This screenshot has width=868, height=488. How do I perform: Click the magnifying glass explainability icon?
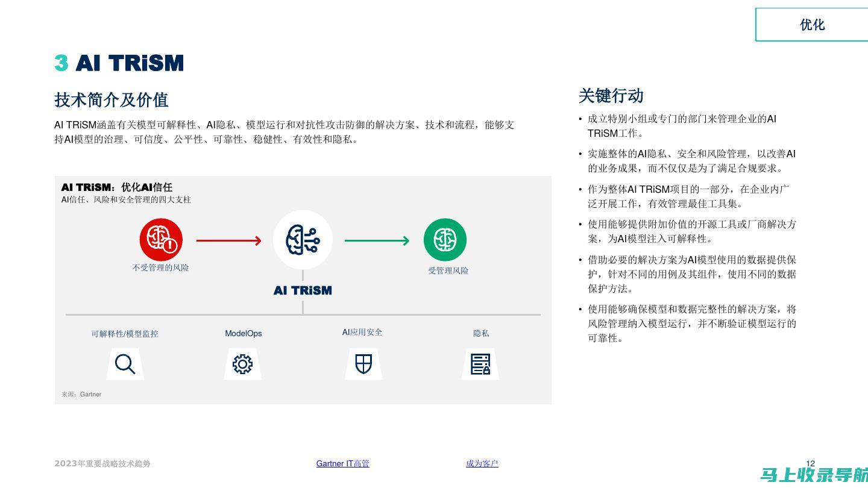pos(125,364)
